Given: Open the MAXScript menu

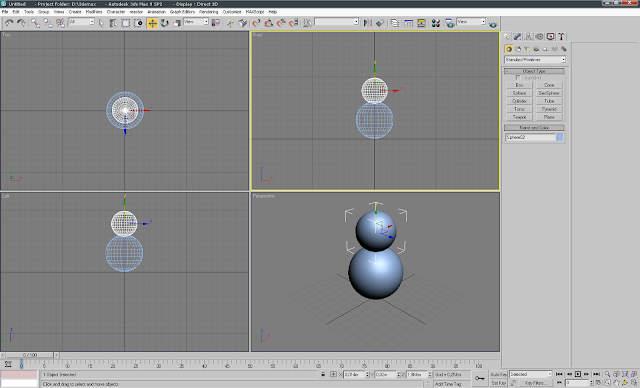Looking at the screenshot, I should coord(255,12).
